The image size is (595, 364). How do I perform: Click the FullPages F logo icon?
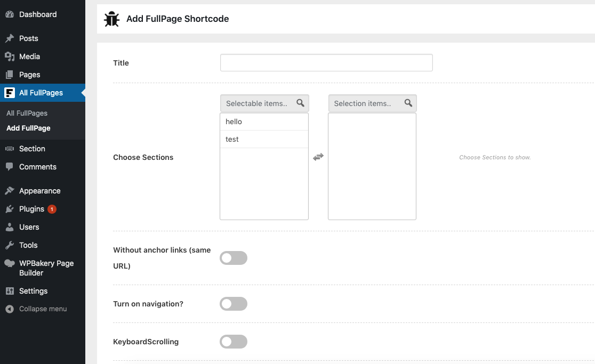(x=10, y=93)
